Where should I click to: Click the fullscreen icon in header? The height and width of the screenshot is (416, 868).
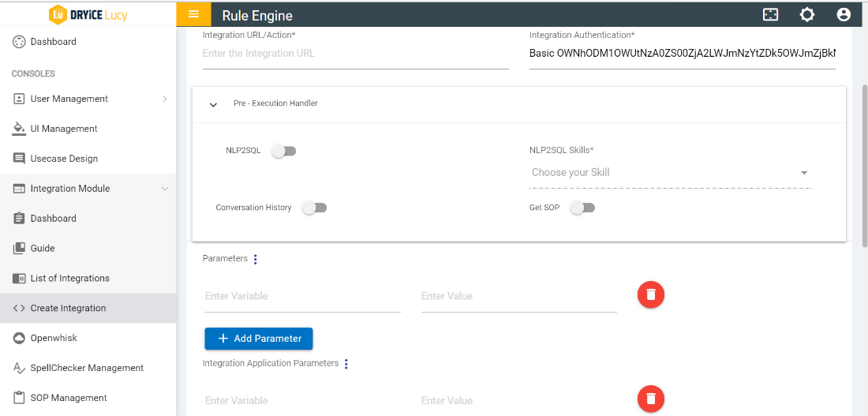[770, 15]
